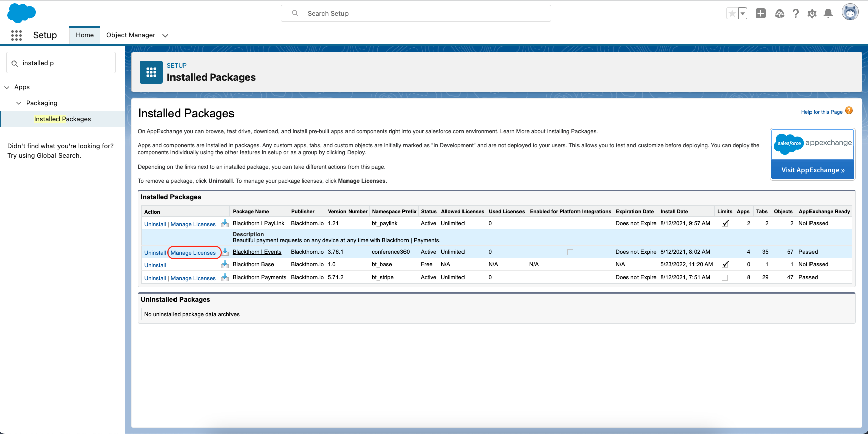This screenshot has width=868, height=434.
Task: Open the Blackthorn | PayLink package
Action: tap(258, 223)
